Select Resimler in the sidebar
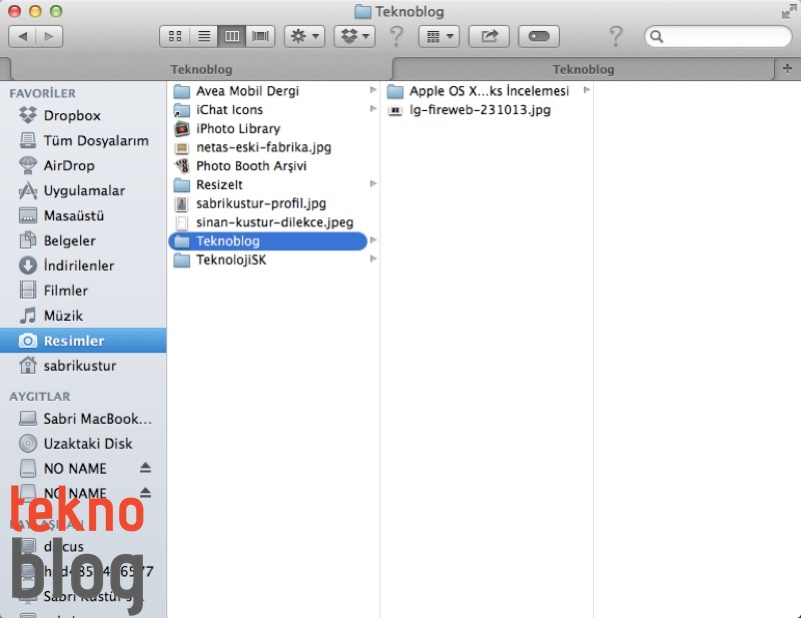The height and width of the screenshot is (618, 801). (x=83, y=341)
